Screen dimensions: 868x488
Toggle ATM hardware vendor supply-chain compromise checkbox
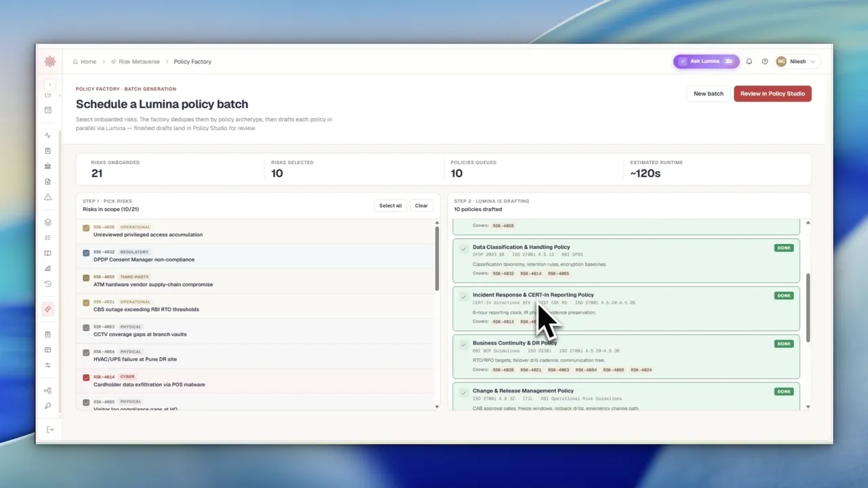86,278
